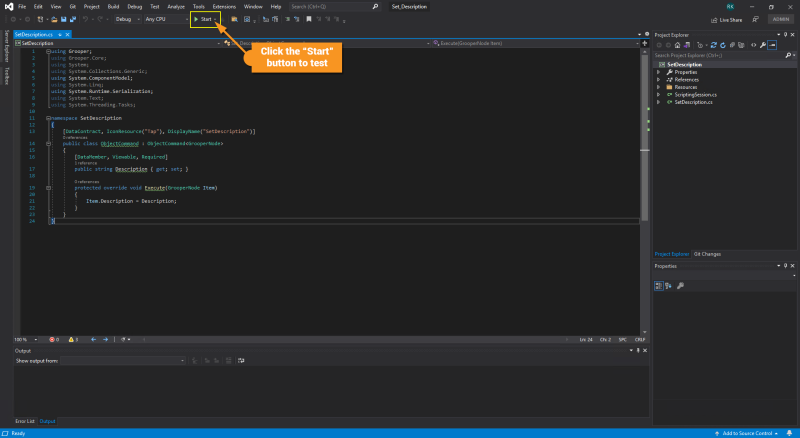The width and height of the screenshot is (800, 438).
Task: Click the wrench Properties icon in Project Explorer
Action: pyautogui.click(x=762, y=43)
